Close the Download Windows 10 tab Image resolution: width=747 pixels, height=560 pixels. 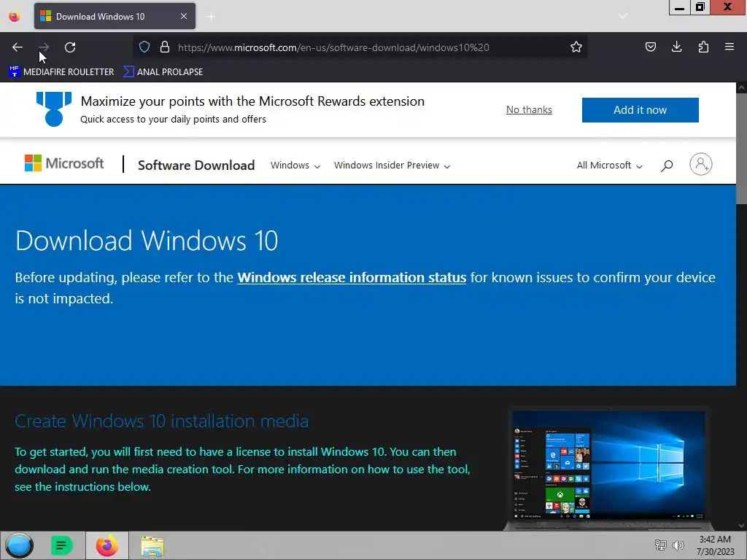point(184,16)
